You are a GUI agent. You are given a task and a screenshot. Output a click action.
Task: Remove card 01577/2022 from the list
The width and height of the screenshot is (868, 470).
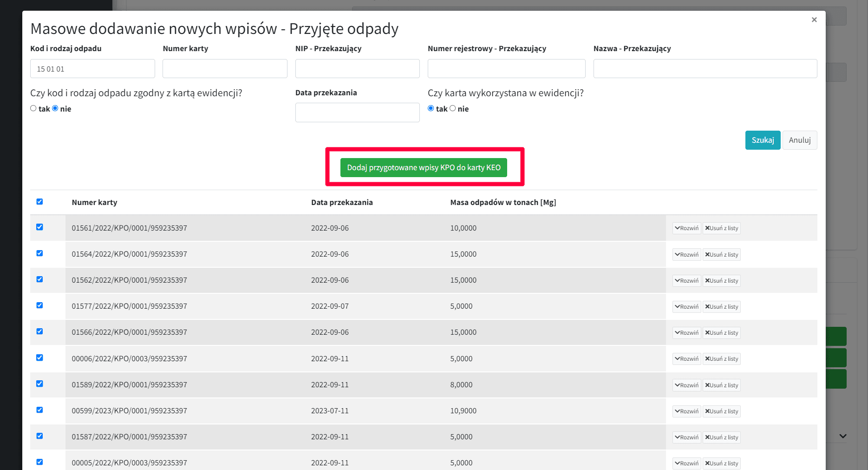pyautogui.click(x=721, y=307)
